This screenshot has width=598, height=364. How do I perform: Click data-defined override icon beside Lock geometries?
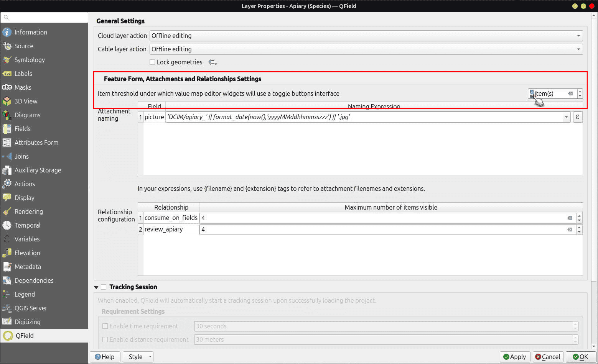click(213, 62)
